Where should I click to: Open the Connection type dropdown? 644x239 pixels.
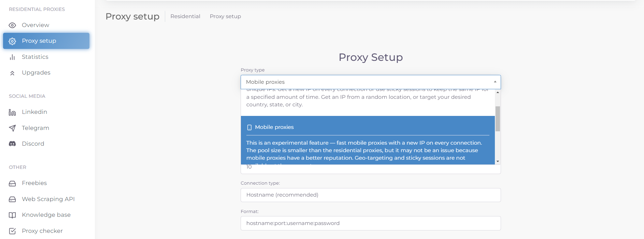coord(371,195)
